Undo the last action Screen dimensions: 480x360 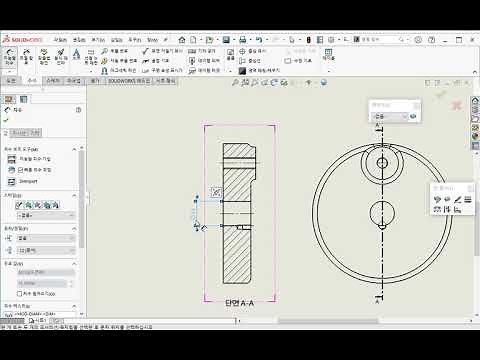259,40
